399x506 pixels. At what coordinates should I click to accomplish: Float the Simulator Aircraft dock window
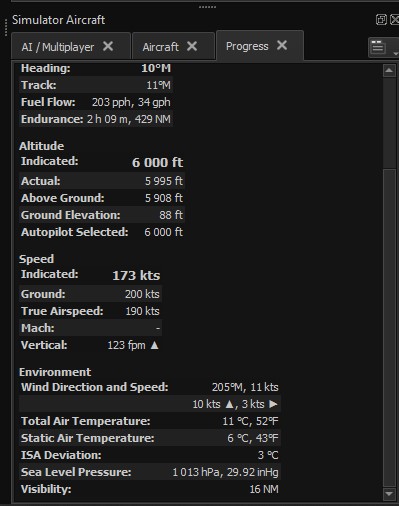click(381, 20)
